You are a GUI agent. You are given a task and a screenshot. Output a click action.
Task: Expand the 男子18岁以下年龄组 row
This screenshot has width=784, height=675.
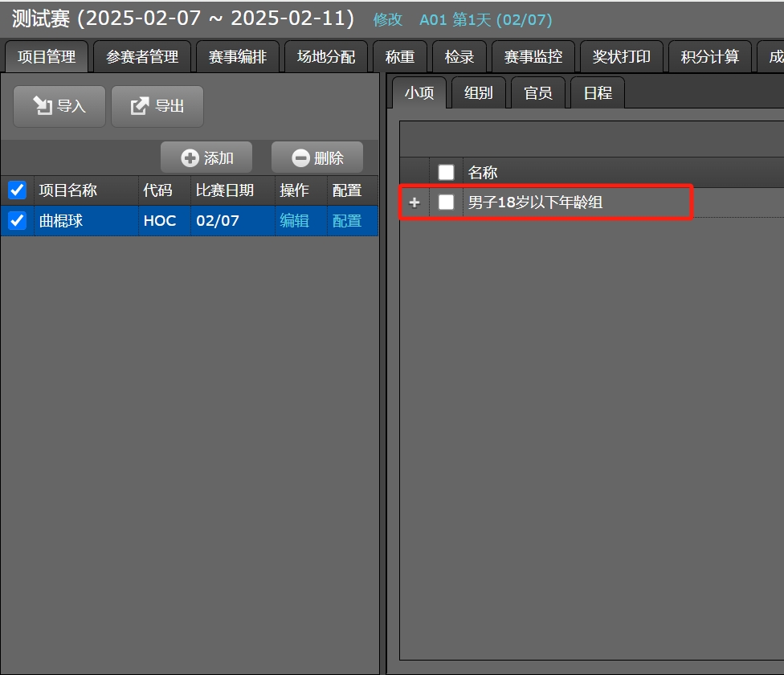[414, 202]
